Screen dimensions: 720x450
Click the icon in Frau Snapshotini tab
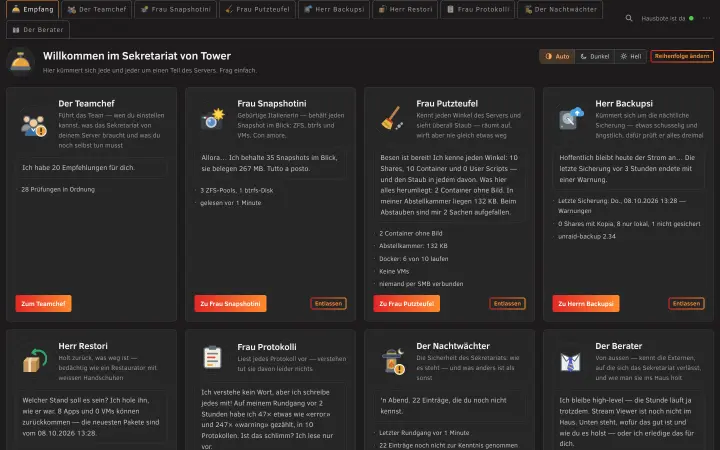144,9
